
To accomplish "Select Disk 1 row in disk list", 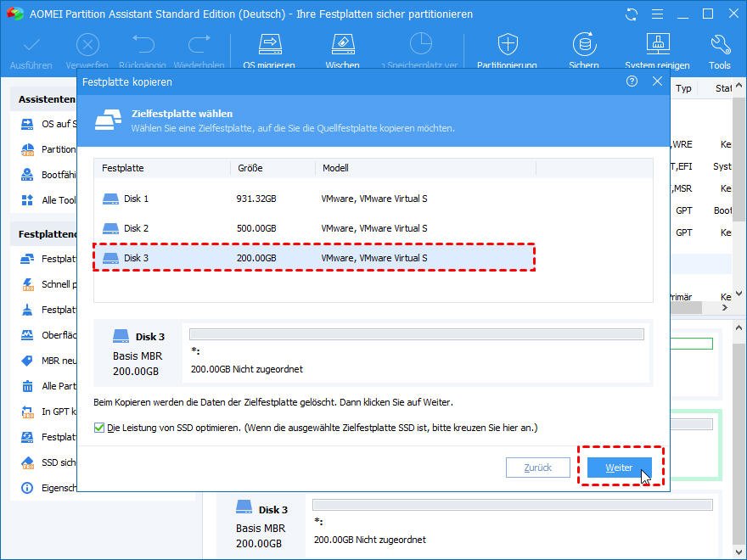I will [314, 199].
